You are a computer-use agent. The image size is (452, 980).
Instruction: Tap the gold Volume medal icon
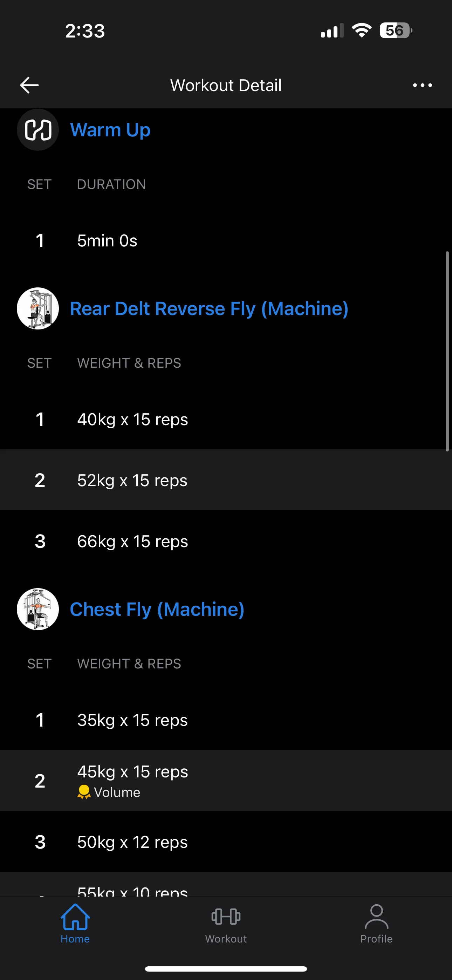84,792
